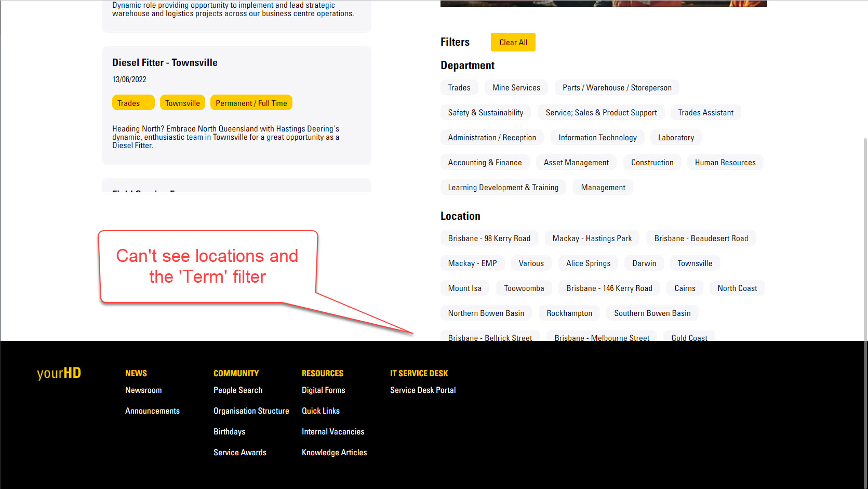Select the Laboratory department filter
Viewport: 868px width, 489px height.
[676, 138]
